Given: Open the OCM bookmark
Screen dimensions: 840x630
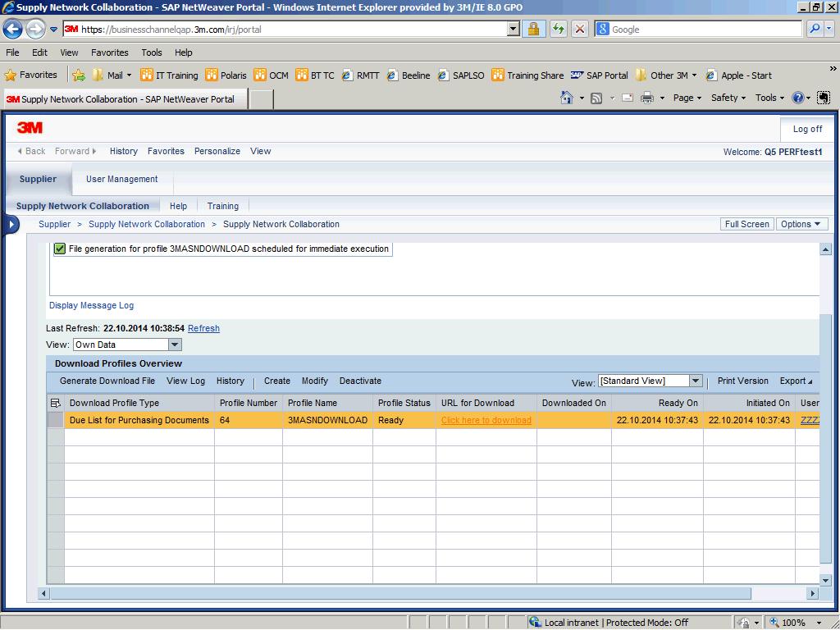Looking at the screenshot, I should [271, 75].
